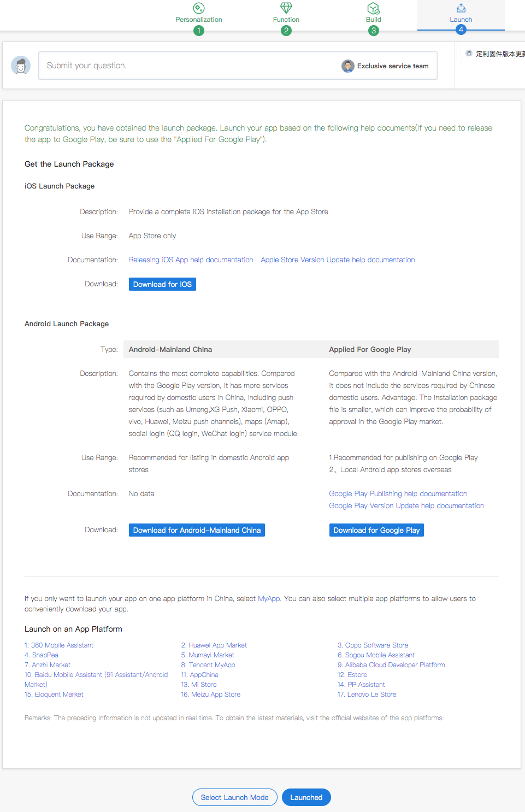Click the 'iOS Launch Package' heading

tap(60, 186)
